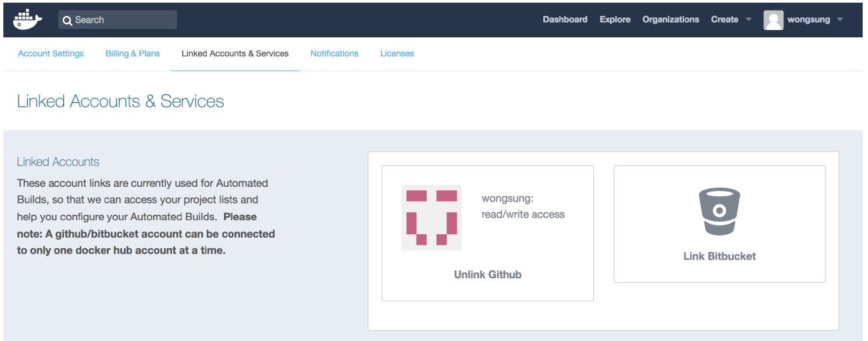Click the user avatar icon in header

[x=773, y=20]
